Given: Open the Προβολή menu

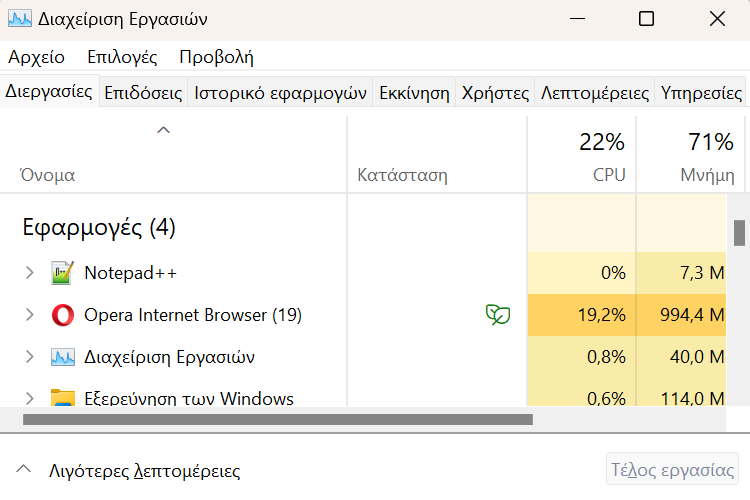Looking at the screenshot, I should coord(216,57).
